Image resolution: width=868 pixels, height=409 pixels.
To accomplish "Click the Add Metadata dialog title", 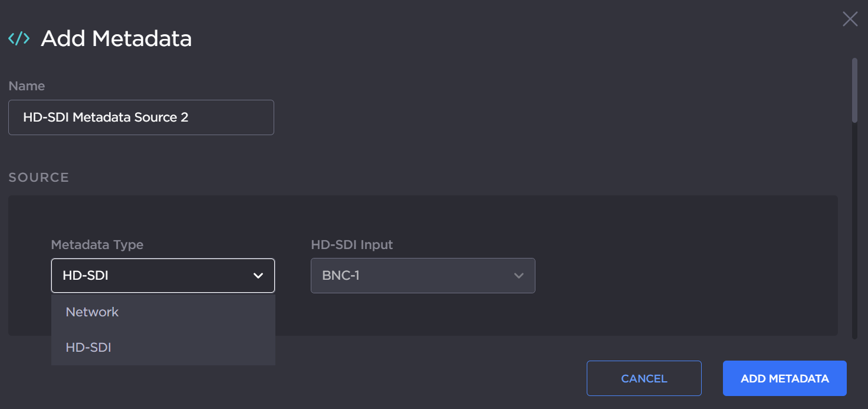I will [116, 38].
